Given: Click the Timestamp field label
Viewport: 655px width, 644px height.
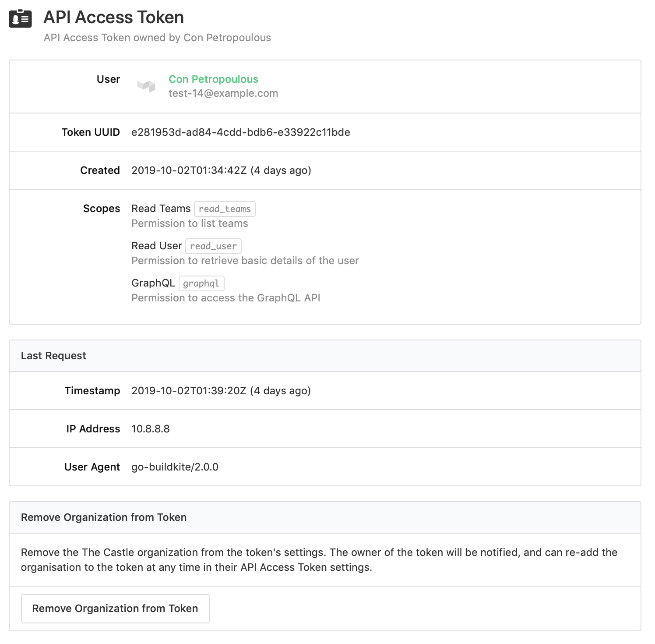Looking at the screenshot, I should tap(92, 391).
